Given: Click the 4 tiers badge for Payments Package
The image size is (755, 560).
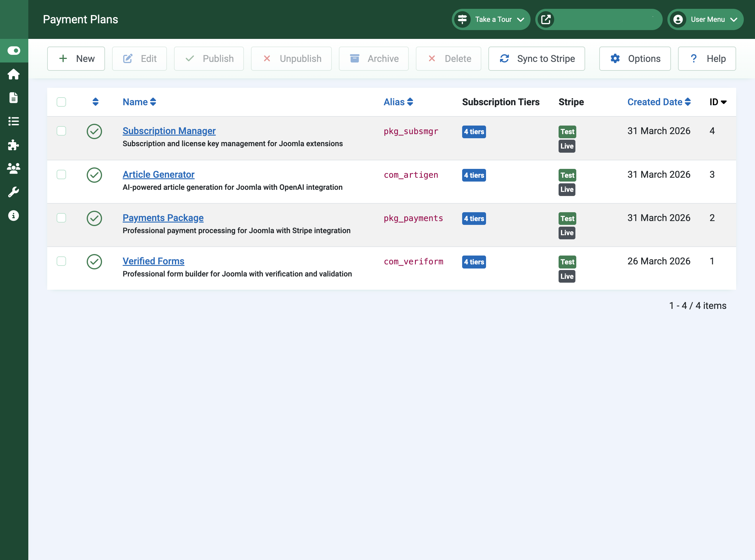Looking at the screenshot, I should [x=473, y=219].
